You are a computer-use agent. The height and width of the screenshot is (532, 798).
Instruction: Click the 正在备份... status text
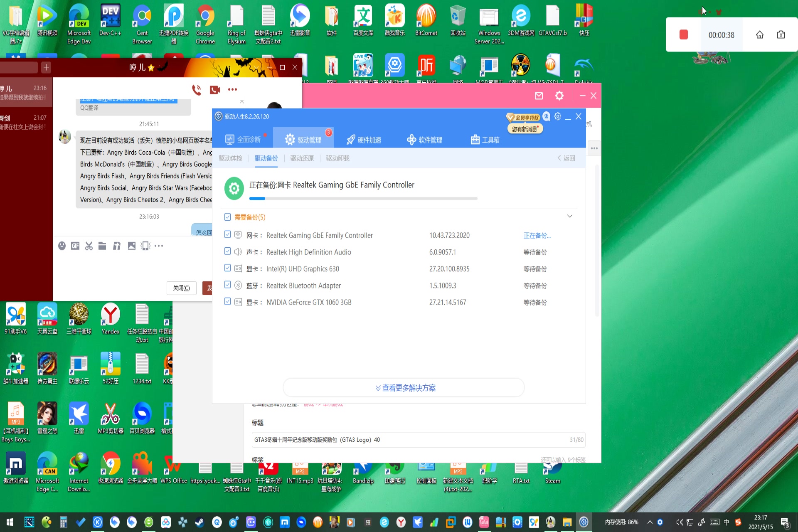click(537, 235)
